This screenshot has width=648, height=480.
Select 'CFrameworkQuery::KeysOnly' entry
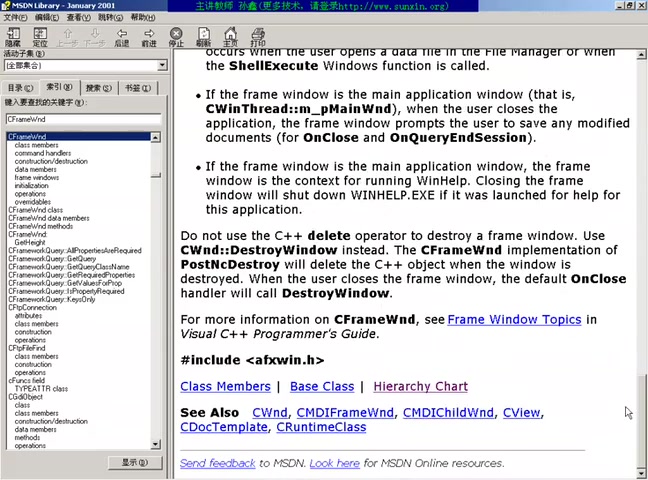(x=52, y=299)
